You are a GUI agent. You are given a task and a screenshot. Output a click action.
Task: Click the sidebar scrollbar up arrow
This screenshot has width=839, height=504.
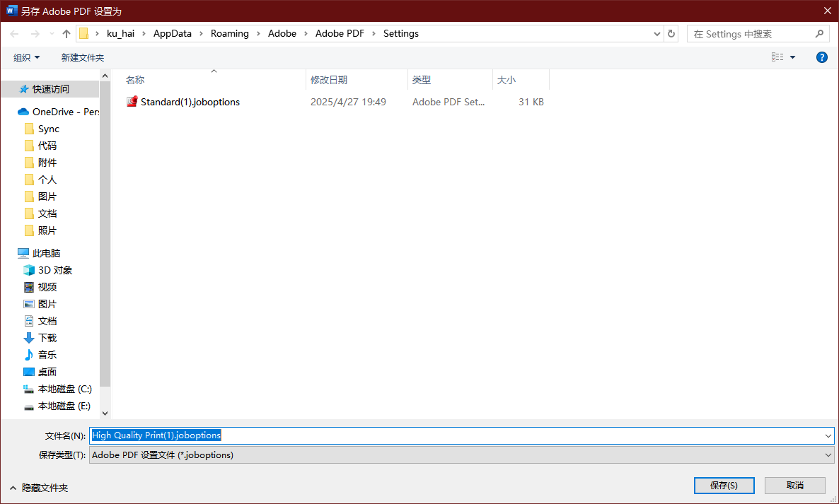(x=105, y=76)
